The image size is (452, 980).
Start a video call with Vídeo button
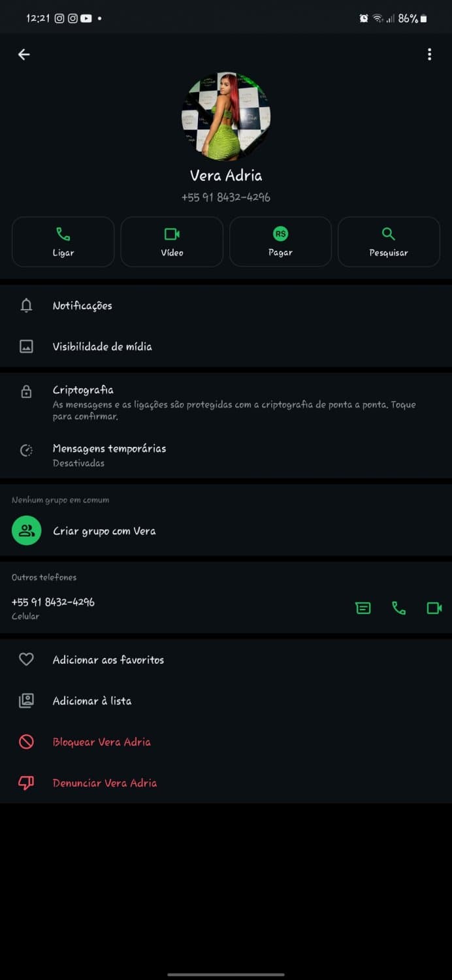pos(172,242)
